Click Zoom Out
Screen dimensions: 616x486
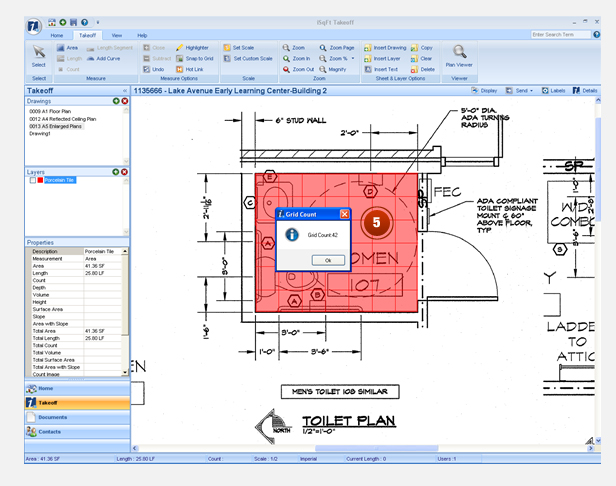[x=299, y=69]
